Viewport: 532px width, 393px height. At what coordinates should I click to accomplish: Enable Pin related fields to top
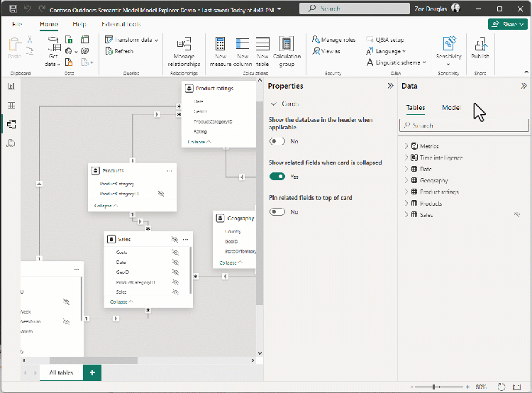tap(277, 211)
